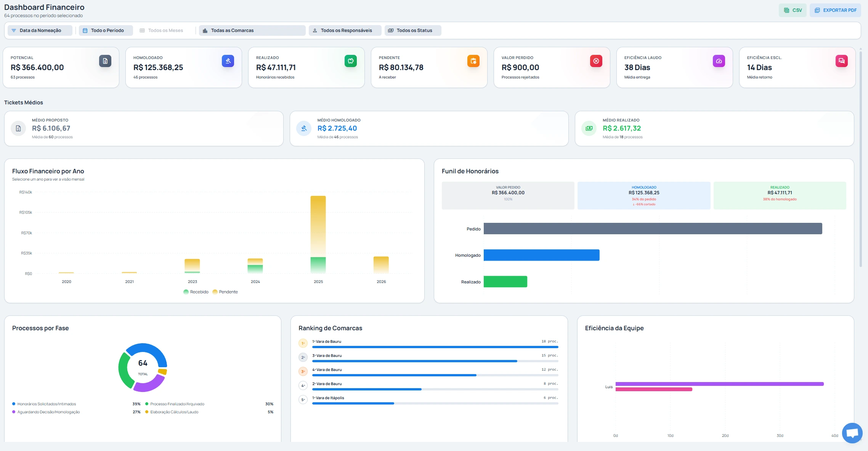Click the 4ª Vara de Bauru label

pyautogui.click(x=327, y=369)
